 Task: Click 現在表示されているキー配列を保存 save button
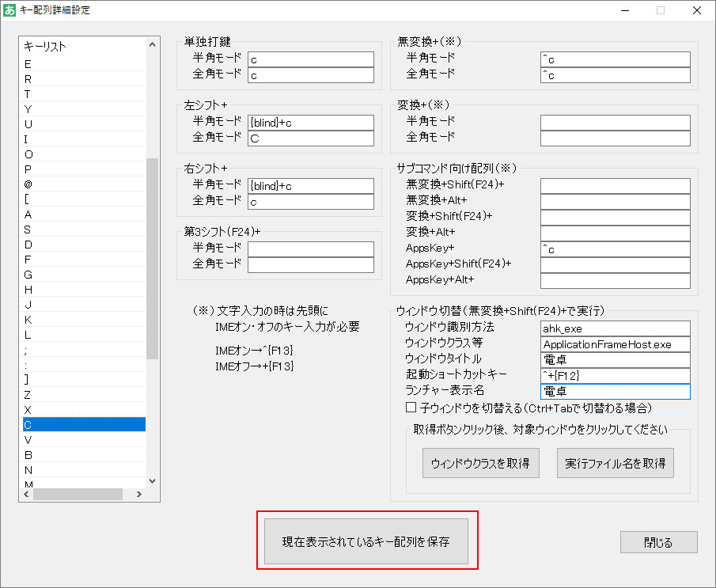[366, 540]
